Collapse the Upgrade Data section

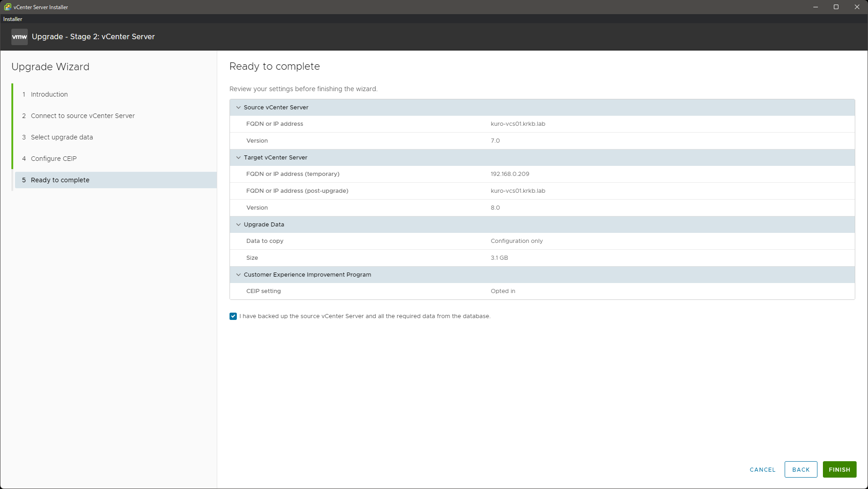(238, 225)
